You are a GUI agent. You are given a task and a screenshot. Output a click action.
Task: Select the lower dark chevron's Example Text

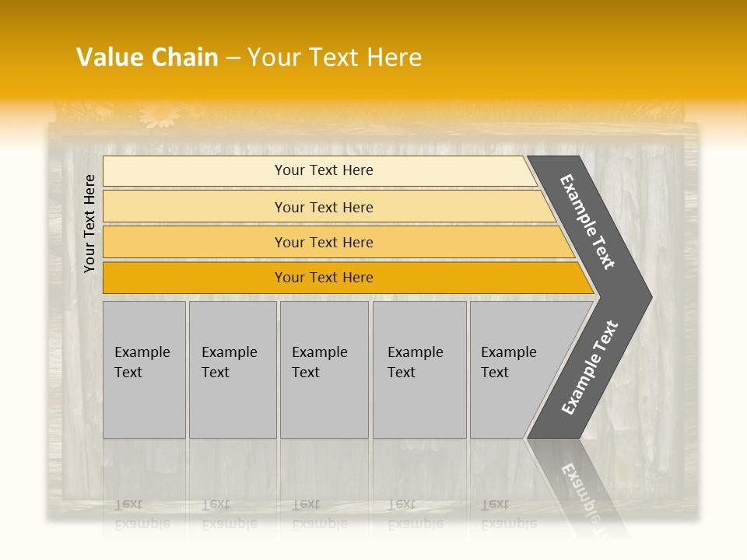(589, 367)
